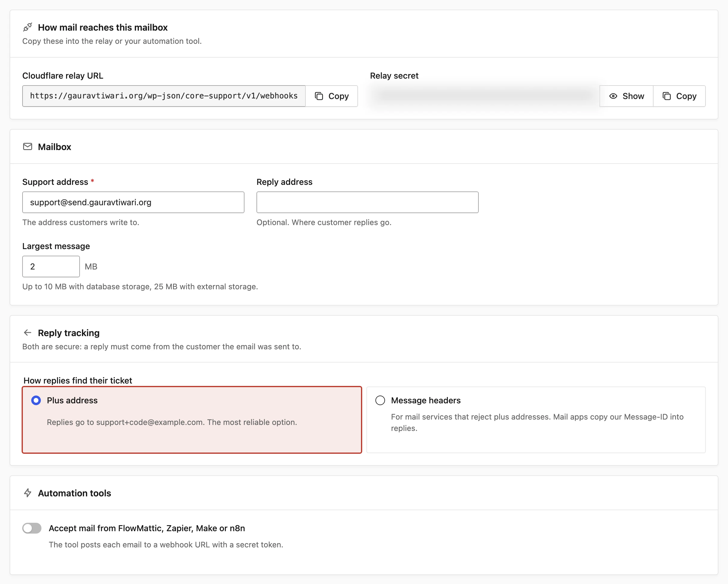Image resolution: width=728 pixels, height=584 pixels.
Task: Click the "Reply tracking" section heading
Action: pyautogui.click(x=68, y=333)
